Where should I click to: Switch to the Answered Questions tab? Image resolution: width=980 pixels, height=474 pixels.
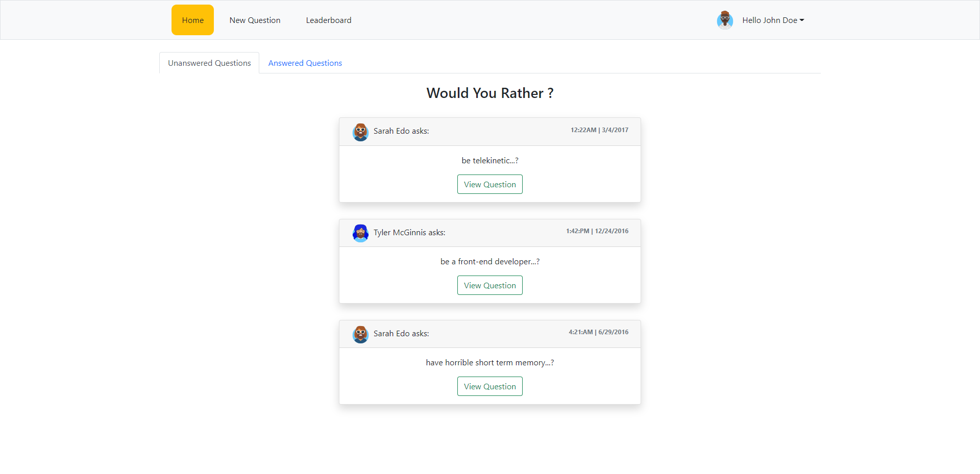(x=305, y=63)
